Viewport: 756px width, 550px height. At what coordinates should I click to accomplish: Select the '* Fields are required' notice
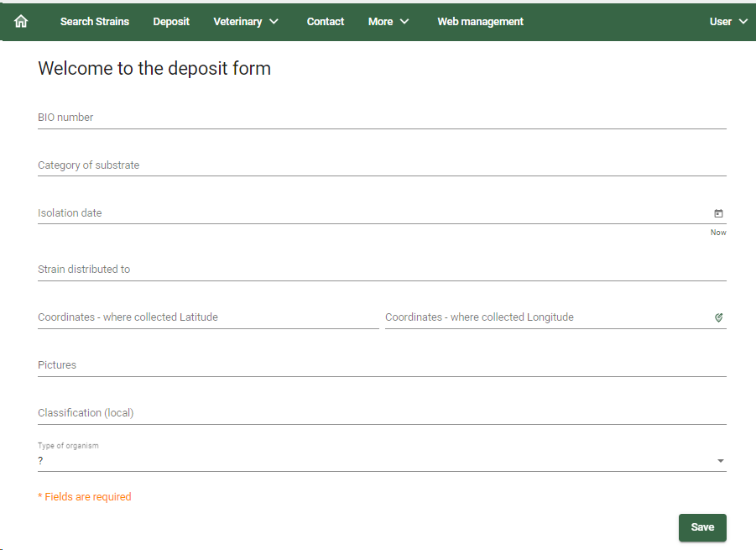85,497
